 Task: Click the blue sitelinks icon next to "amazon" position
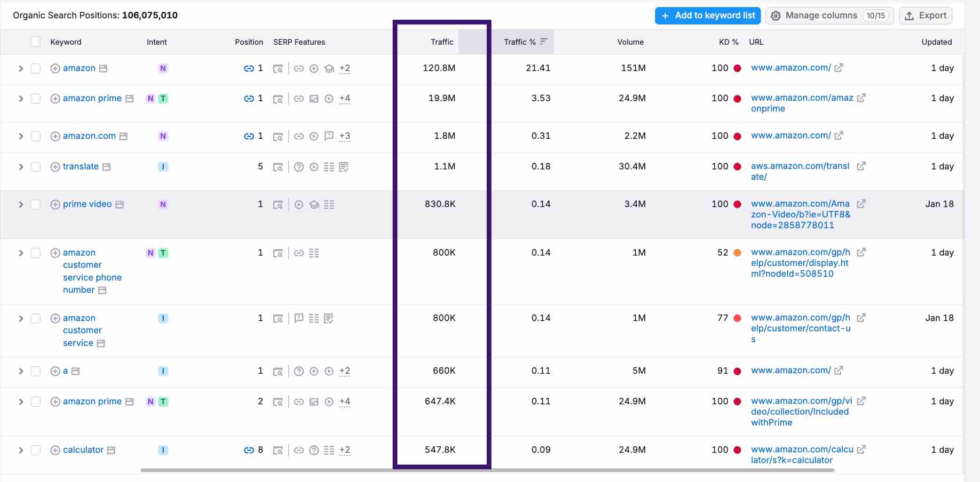(x=249, y=68)
